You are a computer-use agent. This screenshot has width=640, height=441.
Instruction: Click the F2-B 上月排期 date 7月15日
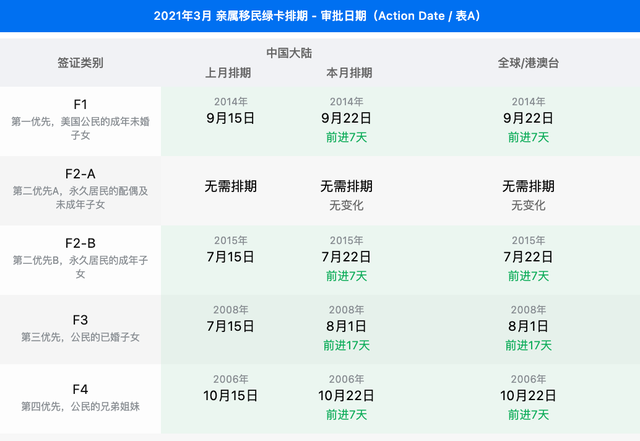[x=231, y=257]
